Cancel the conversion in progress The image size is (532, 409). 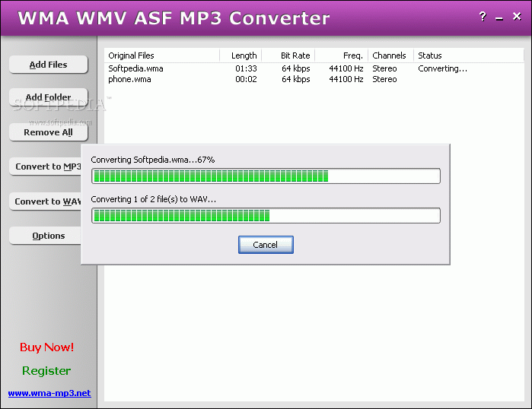click(x=266, y=245)
